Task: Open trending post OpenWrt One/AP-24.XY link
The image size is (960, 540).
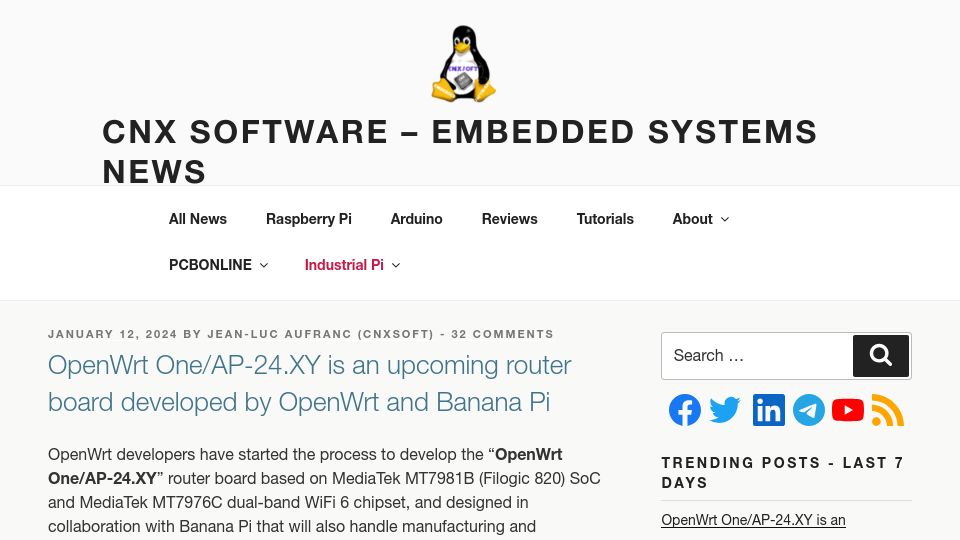Action: [x=753, y=520]
